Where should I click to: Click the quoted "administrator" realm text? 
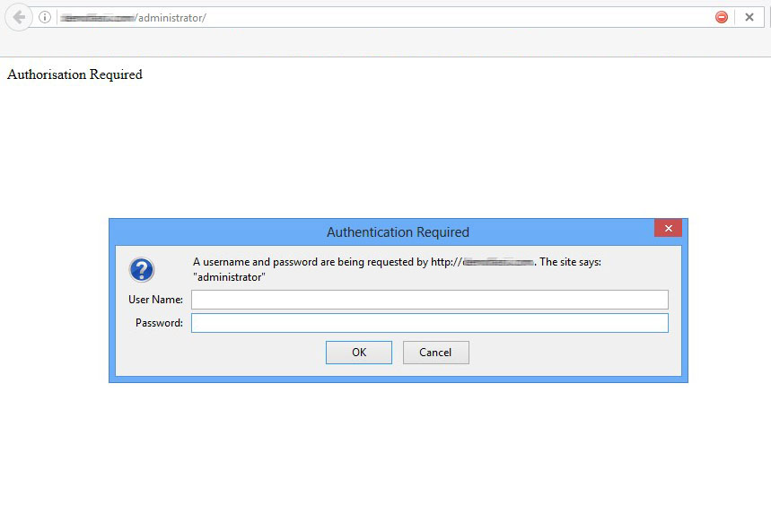pos(229,277)
